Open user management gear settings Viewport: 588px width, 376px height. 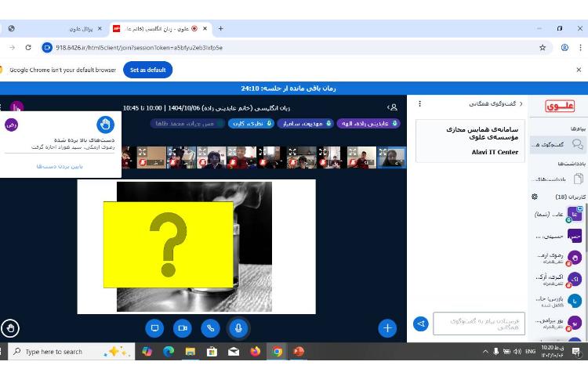[x=535, y=197]
